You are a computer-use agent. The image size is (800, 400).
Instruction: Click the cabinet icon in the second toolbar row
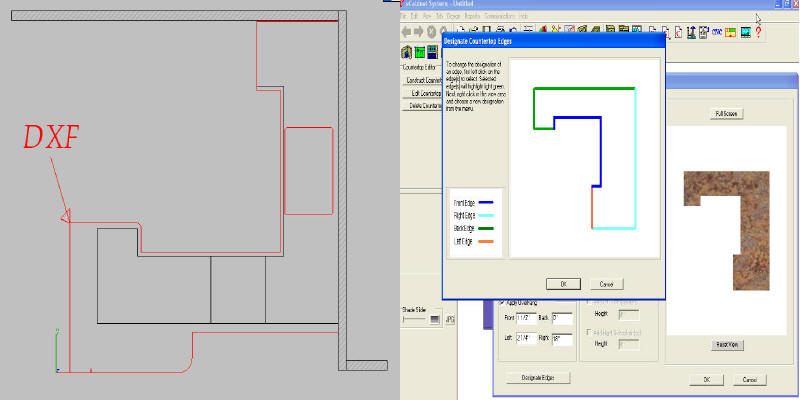click(407, 52)
